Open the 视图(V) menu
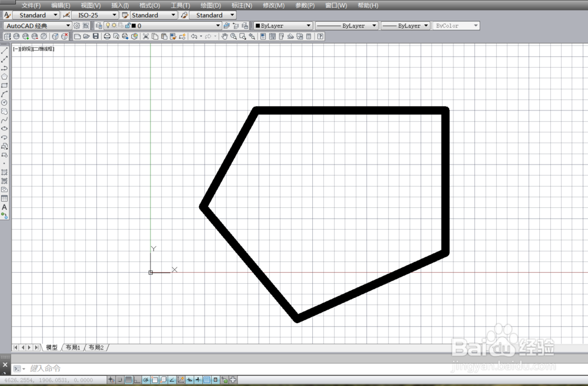Image resolution: width=588 pixels, height=386 pixels. [x=91, y=5]
